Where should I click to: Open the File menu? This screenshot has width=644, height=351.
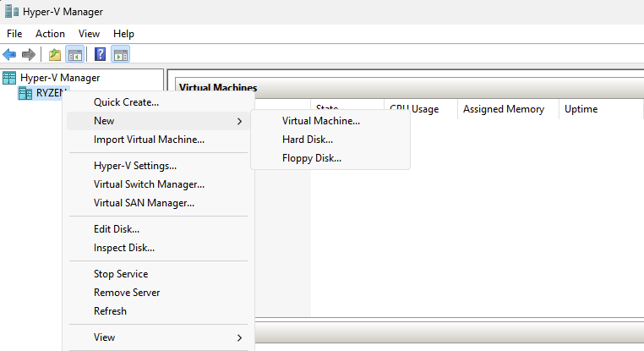click(14, 34)
